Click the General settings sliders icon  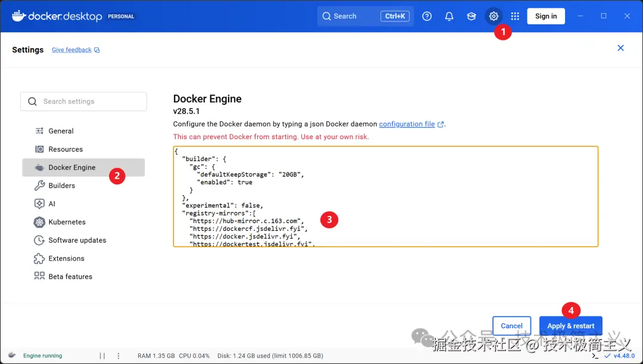click(x=39, y=131)
